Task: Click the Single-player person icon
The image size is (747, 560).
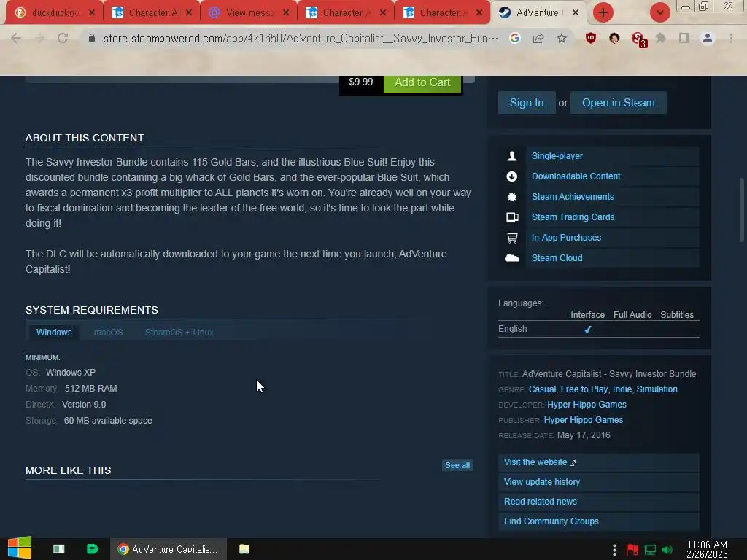Action: click(x=511, y=156)
